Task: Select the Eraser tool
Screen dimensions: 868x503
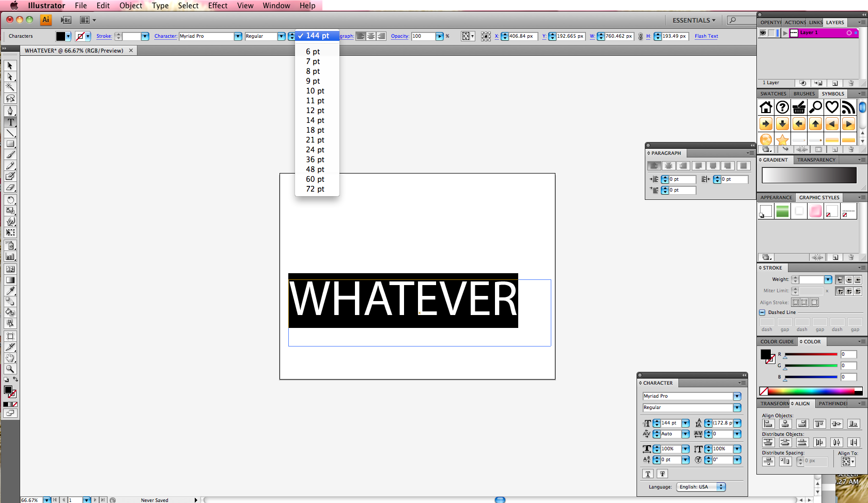Action: 10,187
